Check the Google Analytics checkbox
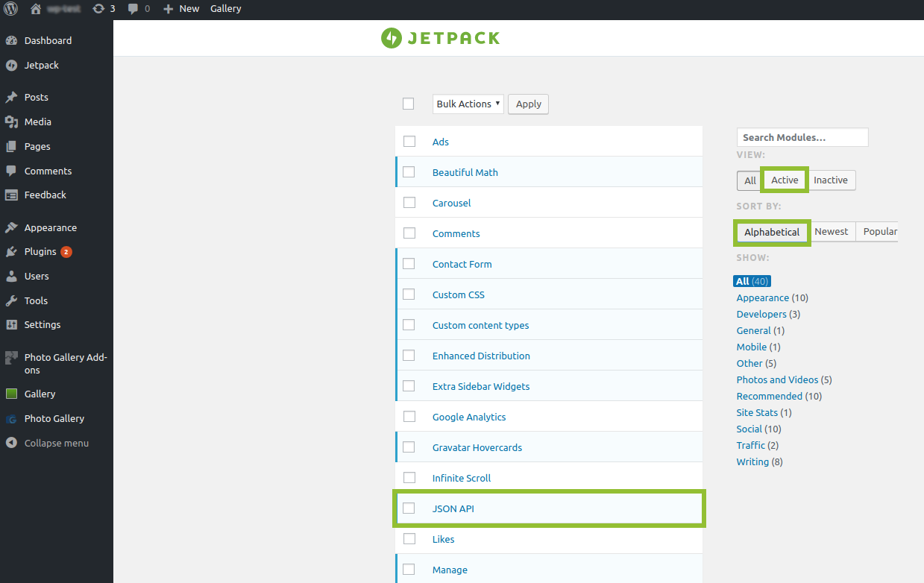 (409, 416)
